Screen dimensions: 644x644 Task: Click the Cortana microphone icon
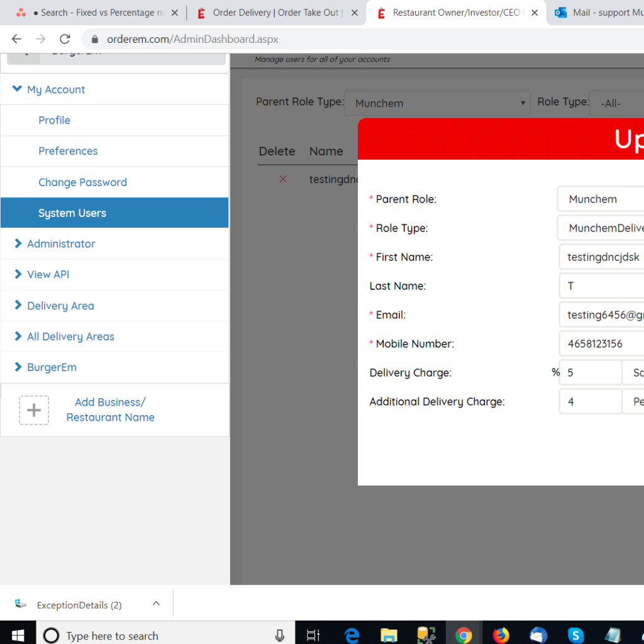280,636
